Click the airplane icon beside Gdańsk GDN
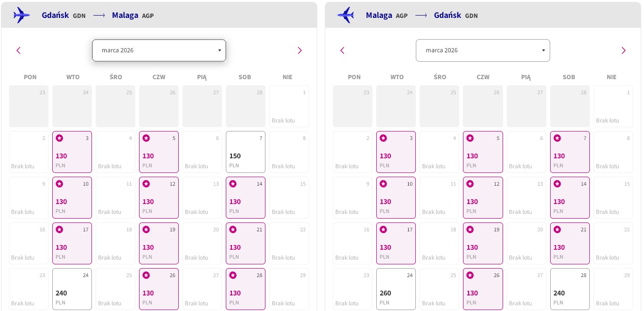The width and height of the screenshot is (644, 311). (x=21, y=15)
